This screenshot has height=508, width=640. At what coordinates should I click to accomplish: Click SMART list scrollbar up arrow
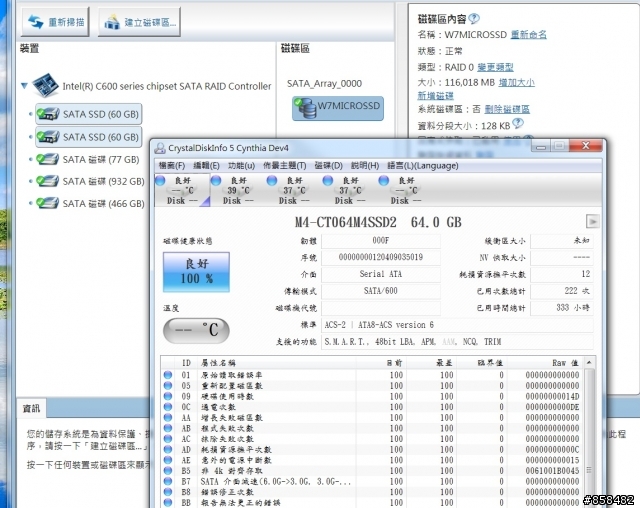589,362
